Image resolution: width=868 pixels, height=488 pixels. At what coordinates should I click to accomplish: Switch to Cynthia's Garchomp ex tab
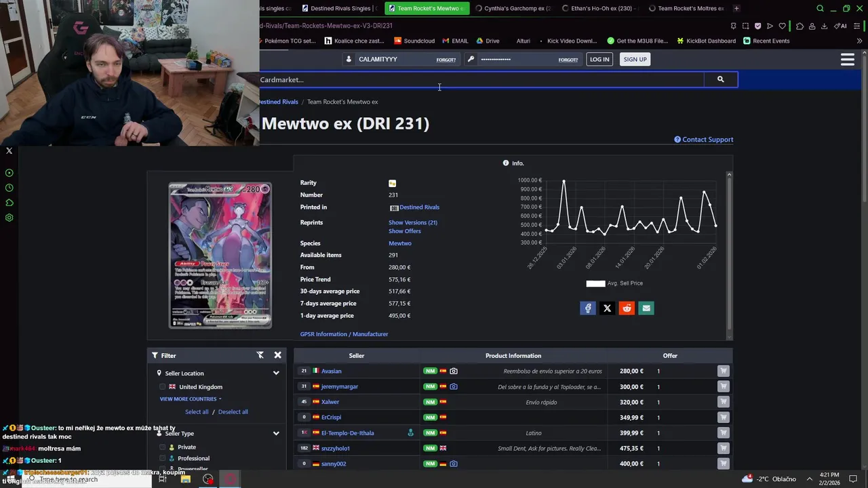point(513,9)
